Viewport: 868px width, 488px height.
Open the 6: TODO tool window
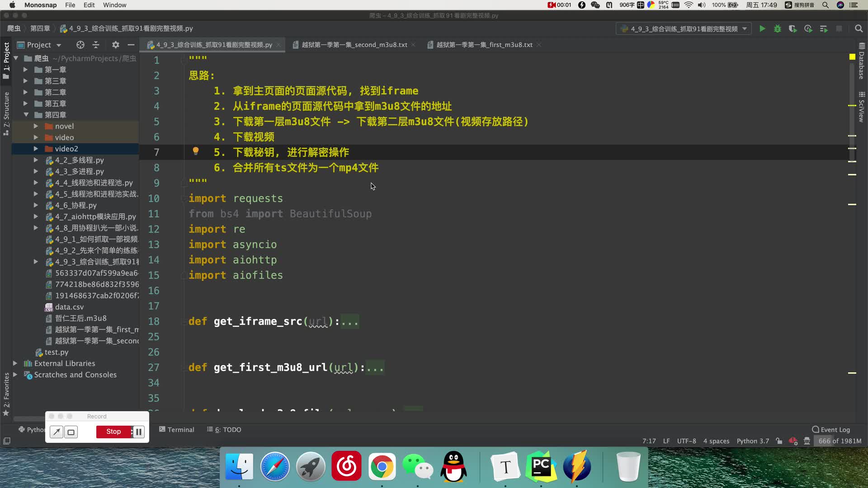tap(224, 430)
